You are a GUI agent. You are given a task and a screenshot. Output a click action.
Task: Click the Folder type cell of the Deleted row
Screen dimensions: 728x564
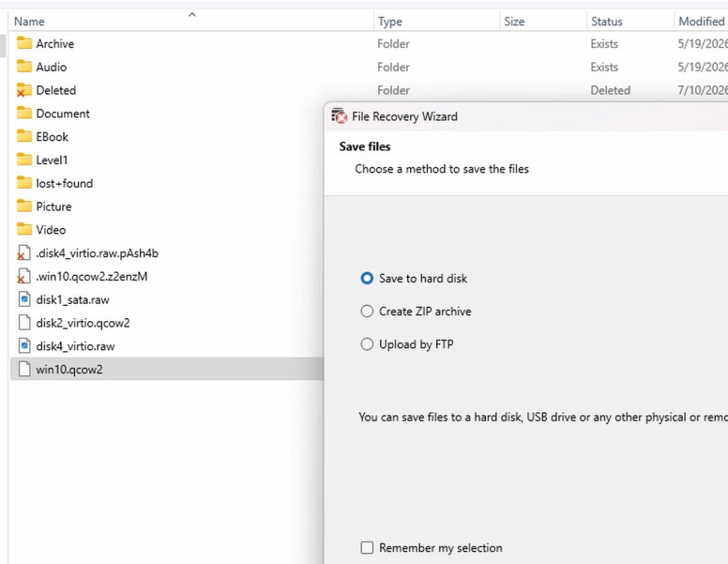(x=393, y=90)
